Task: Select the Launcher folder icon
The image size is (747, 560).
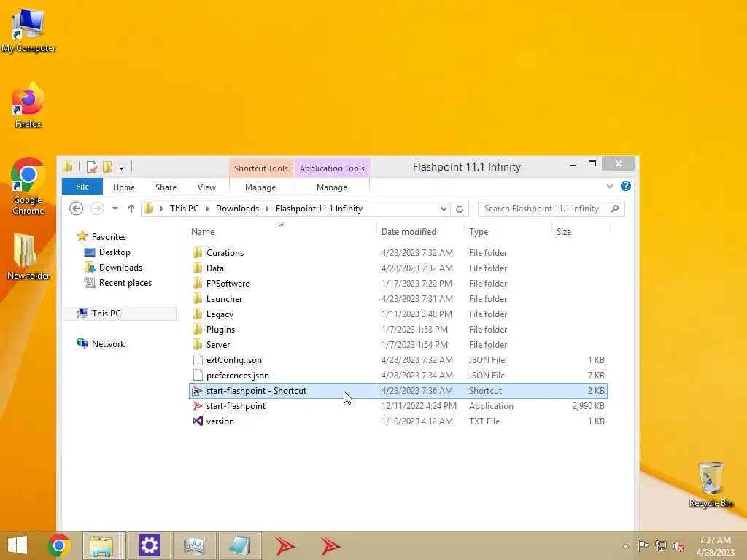Action: (x=197, y=298)
